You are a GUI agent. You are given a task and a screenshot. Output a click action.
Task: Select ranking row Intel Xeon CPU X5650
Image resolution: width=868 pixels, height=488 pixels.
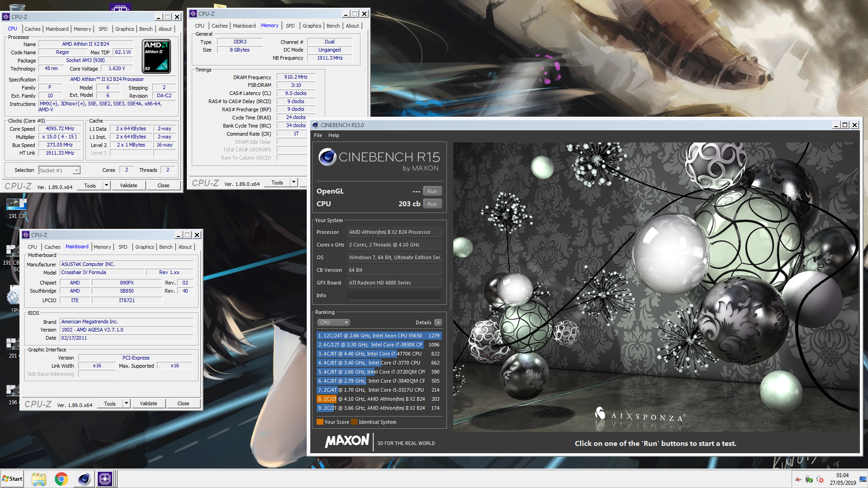(379, 336)
